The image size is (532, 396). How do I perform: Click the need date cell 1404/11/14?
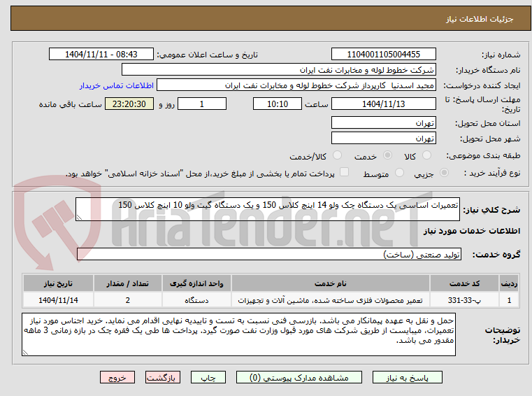pyautogui.click(x=58, y=300)
